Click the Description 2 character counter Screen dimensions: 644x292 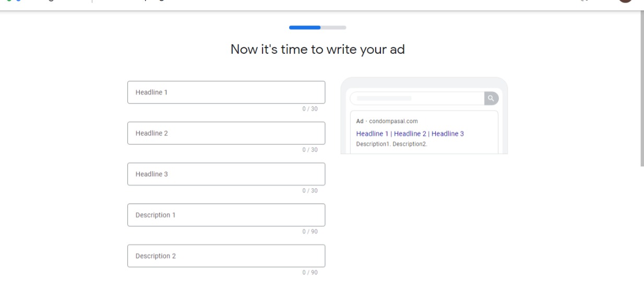coord(310,273)
